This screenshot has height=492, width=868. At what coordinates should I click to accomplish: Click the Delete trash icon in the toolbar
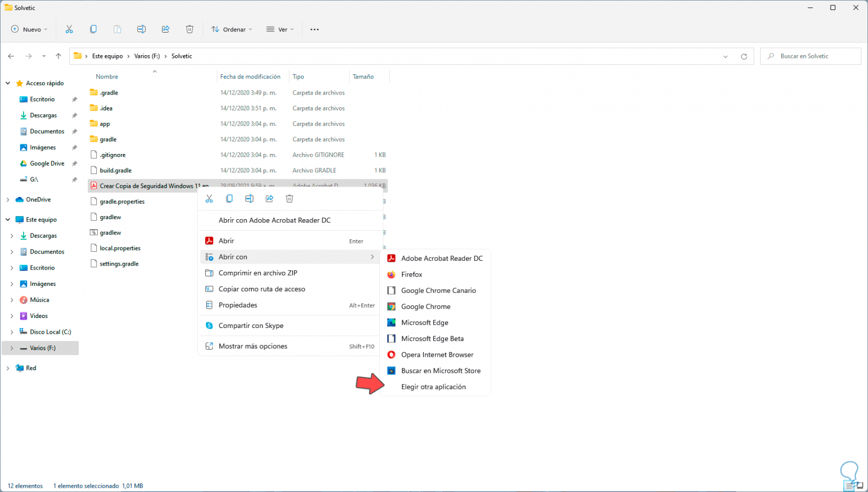190,29
